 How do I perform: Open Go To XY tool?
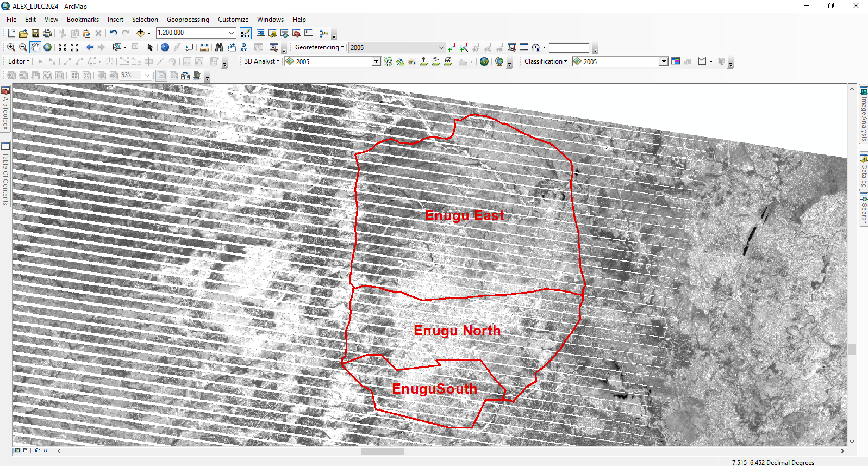click(x=243, y=47)
